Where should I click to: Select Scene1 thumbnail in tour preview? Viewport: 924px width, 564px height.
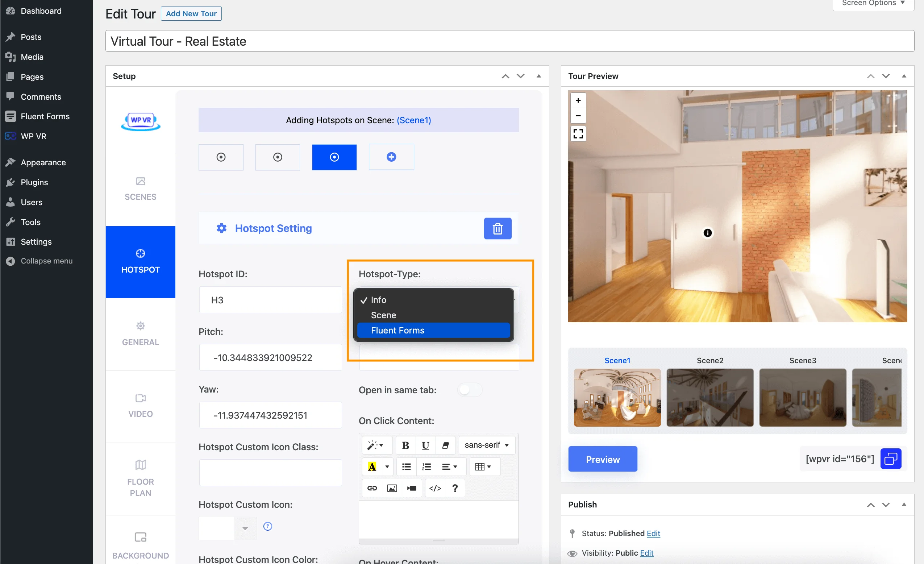pos(617,397)
